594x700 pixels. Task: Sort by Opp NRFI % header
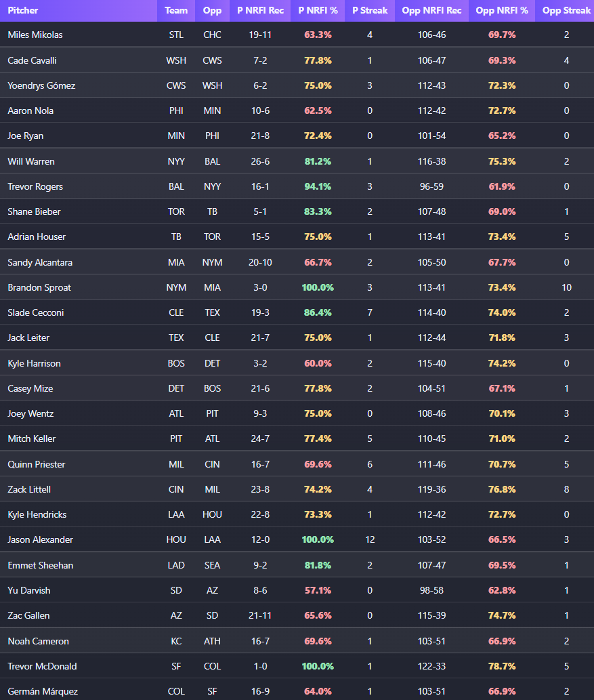(x=502, y=10)
